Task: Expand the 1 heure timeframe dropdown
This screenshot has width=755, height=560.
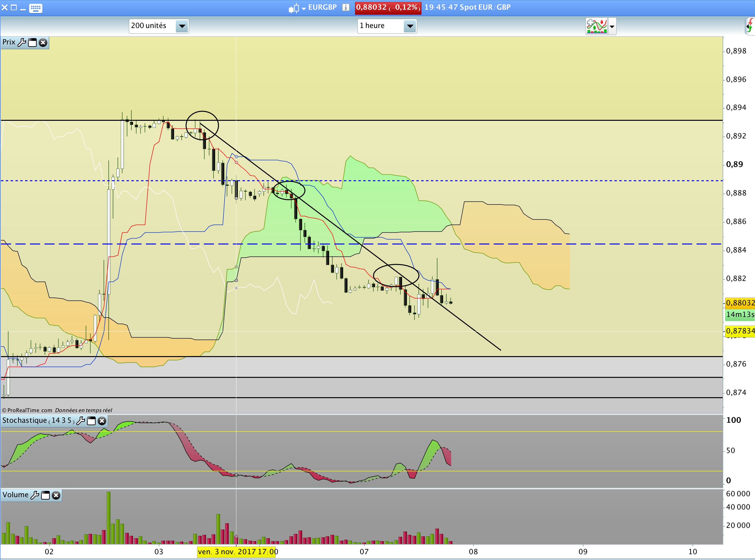Action: [x=410, y=26]
